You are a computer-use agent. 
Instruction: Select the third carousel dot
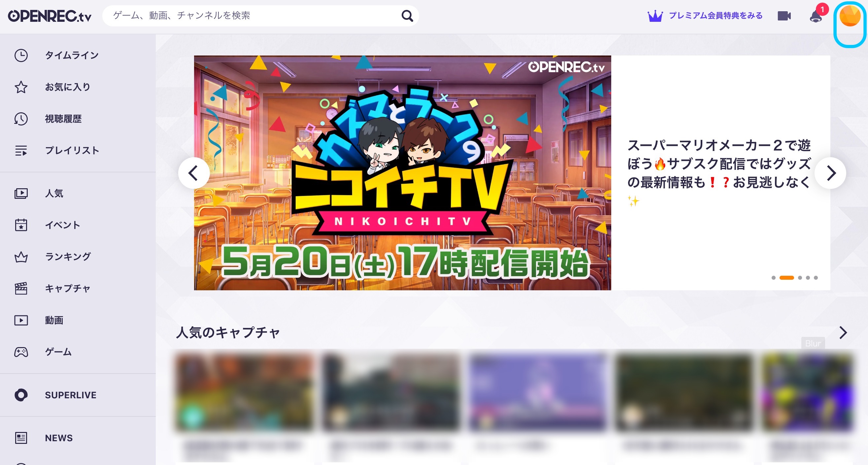pyautogui.click(x=800, y=277)
